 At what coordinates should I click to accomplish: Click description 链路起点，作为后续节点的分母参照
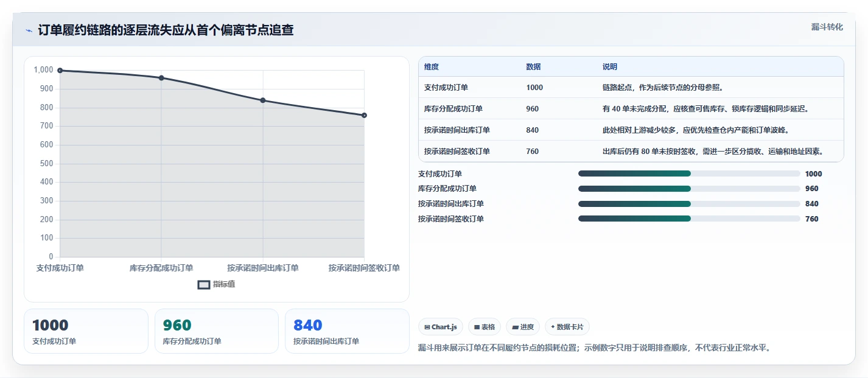point(663,88)
